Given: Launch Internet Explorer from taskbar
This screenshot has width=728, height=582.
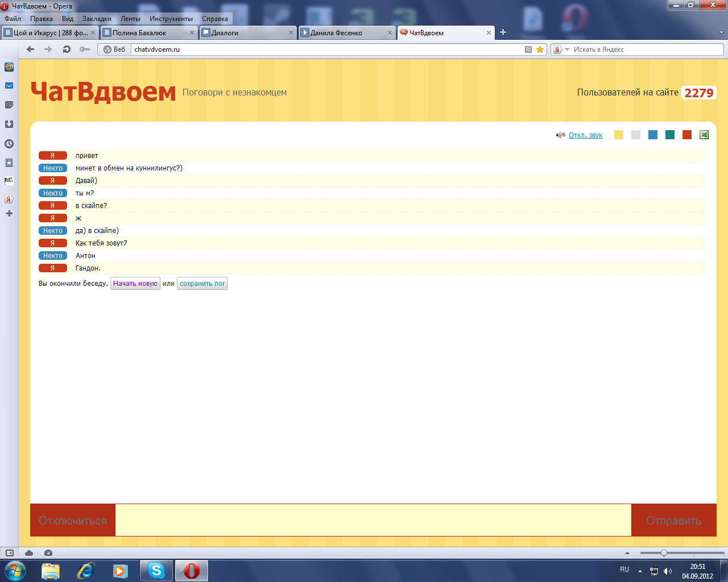Looking at the screenshot, I should 86,571.
